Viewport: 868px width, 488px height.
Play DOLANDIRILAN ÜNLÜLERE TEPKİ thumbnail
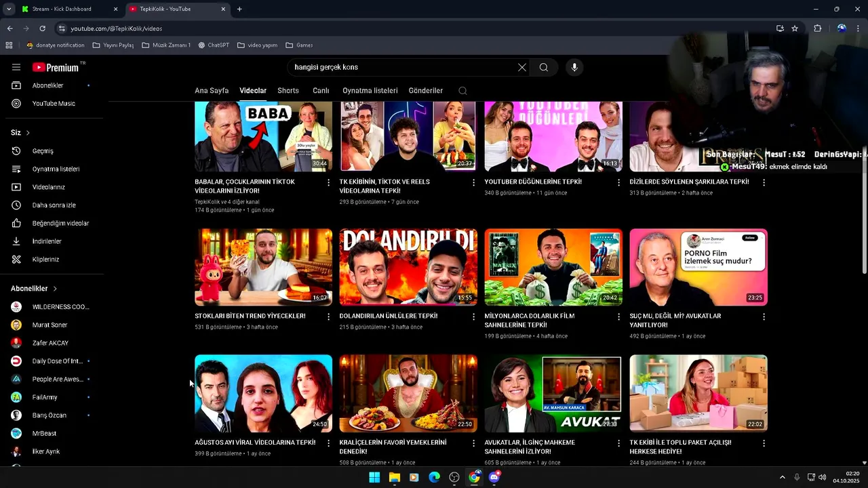click(408, 267)
